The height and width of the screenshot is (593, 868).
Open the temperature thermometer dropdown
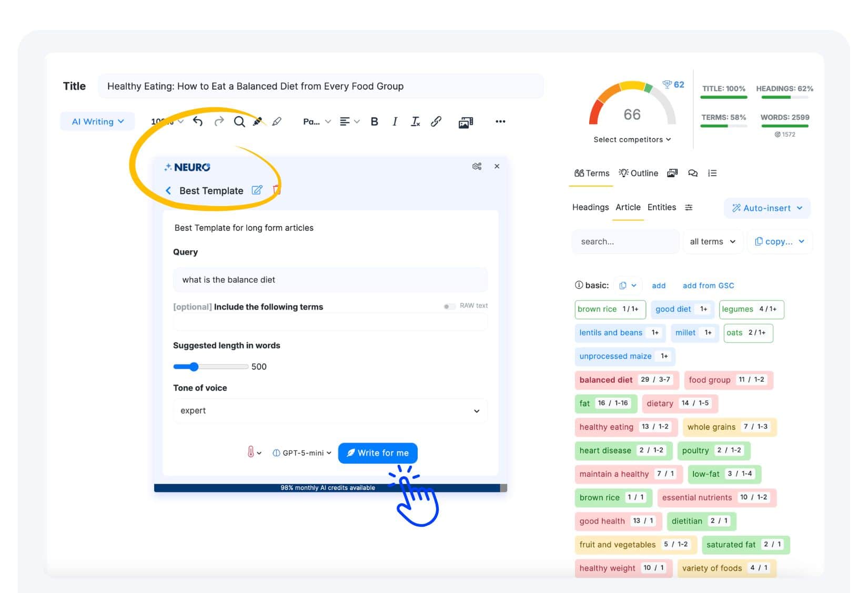click(254, 452)
